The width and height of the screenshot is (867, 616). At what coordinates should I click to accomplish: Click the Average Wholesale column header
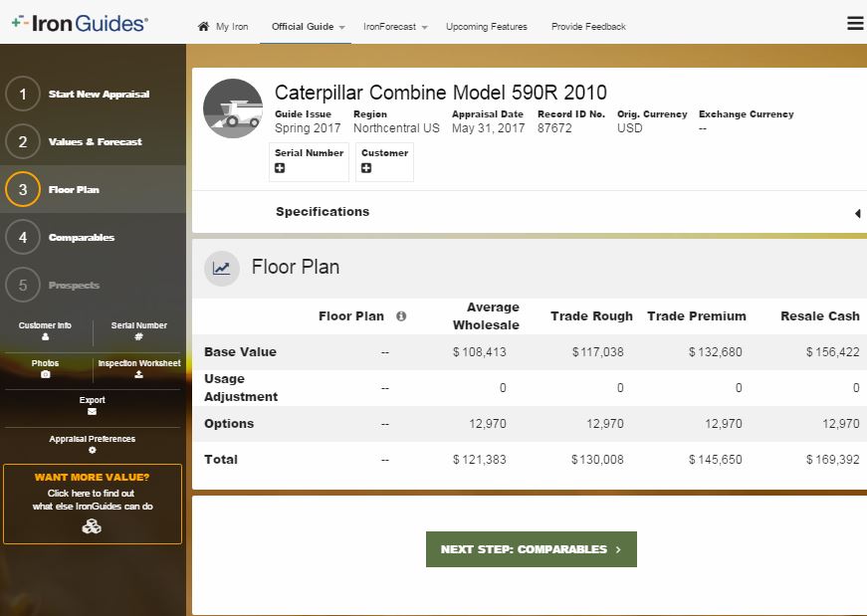click(x=486, y=316)
